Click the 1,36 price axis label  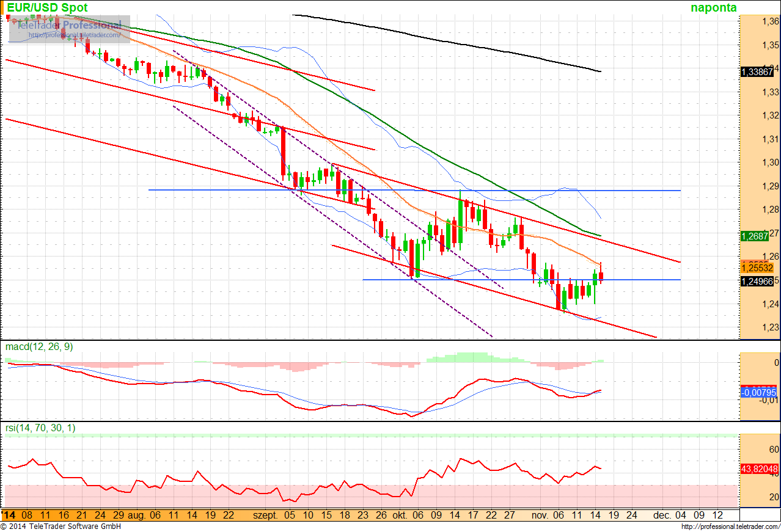click(771, 22)
